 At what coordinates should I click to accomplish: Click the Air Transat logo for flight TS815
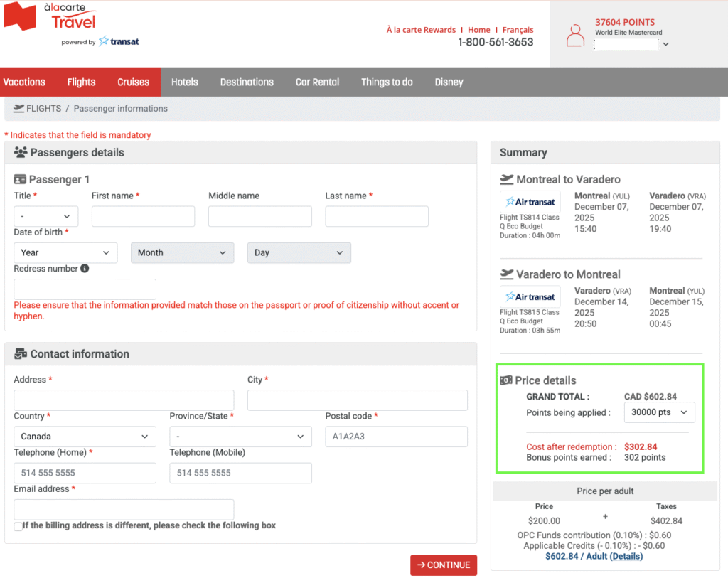tap(530, 296)
